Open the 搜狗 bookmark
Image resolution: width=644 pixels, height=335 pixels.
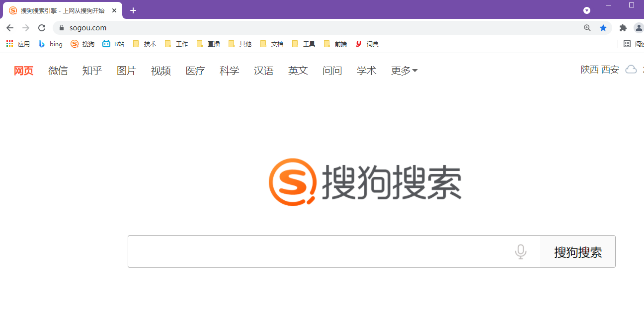pyautogui.click(x=82, y=44)
